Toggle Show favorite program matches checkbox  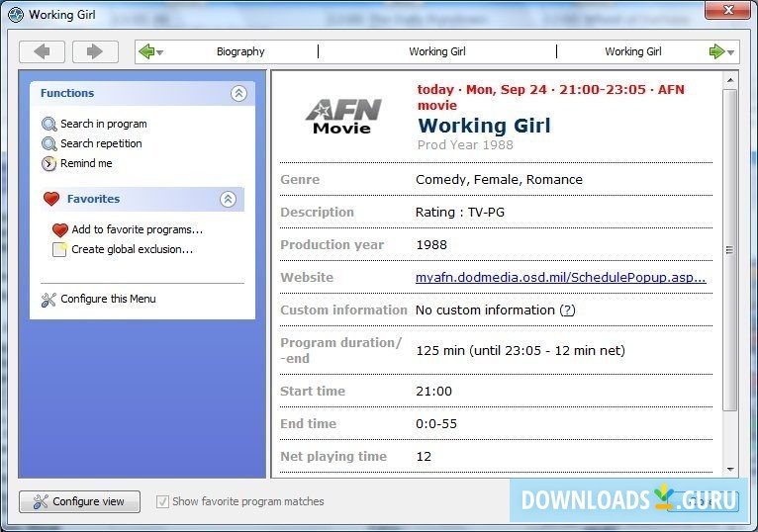(x=162, y=501)
